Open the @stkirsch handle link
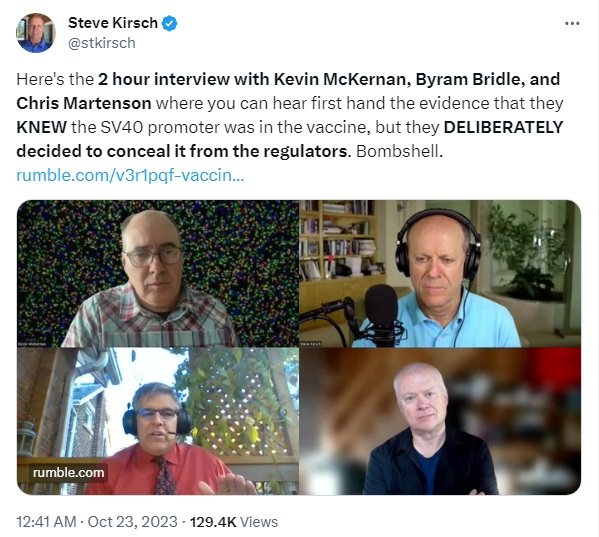Image resolution: width=599 pixels, height=537 pixels. click(102, 43)
